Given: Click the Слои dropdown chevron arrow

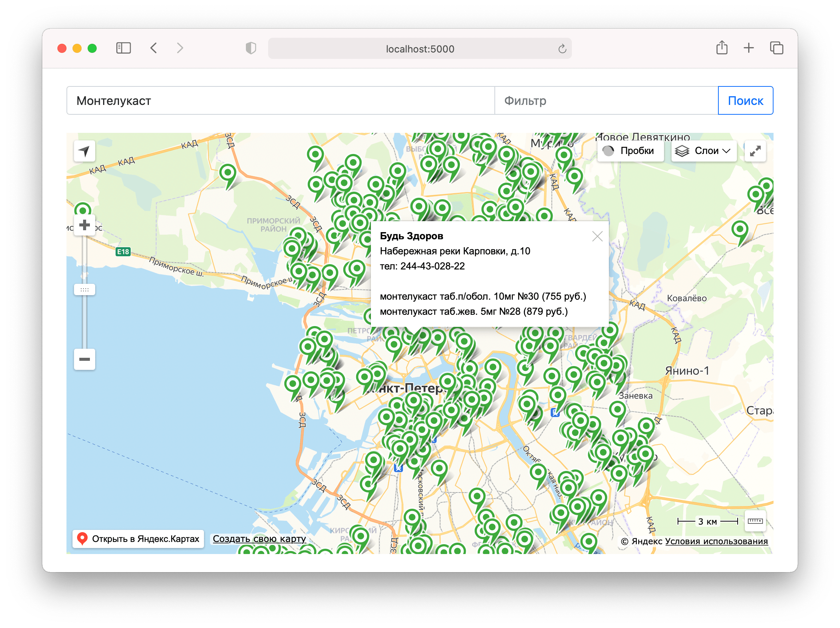Looking at the screenshot, I should point(726,151).
